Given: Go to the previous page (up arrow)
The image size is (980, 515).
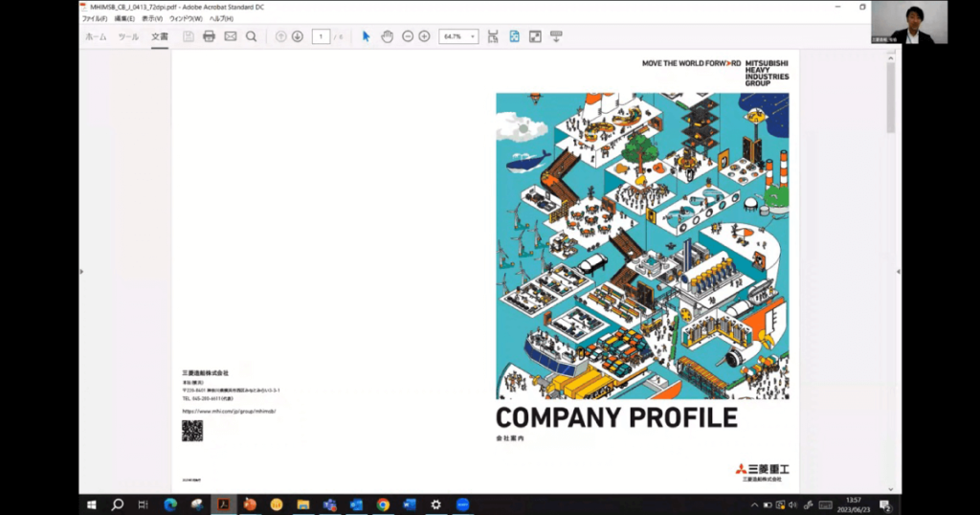Looking at the screenshot, I should coord(280,37).
